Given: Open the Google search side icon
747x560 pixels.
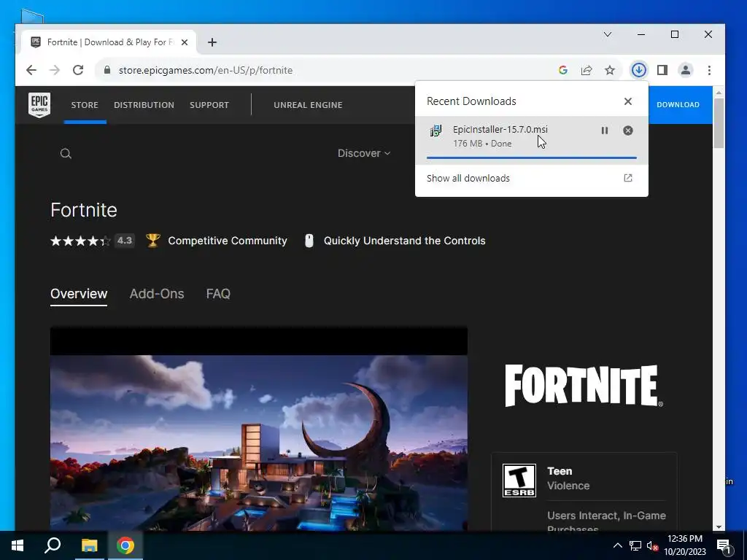Looking at the screenshot, I should [x=563, y=70].
